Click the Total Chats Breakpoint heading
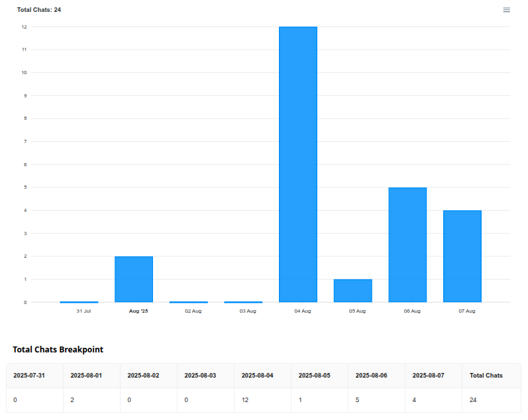 pos(58,349)
